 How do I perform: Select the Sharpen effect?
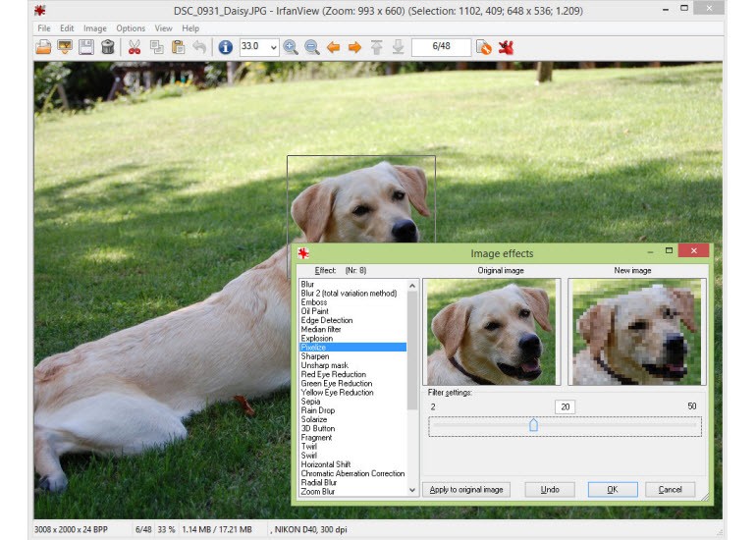coord(315,356)
